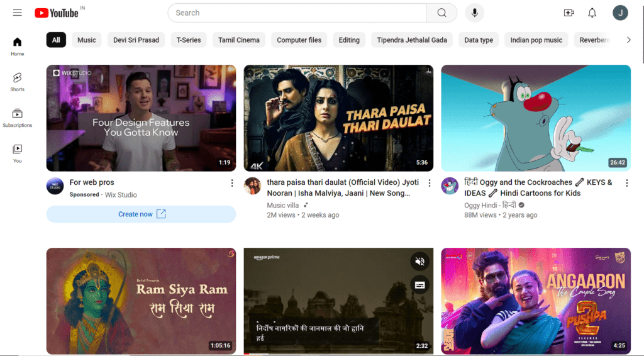Viewport: 644px width, 356px height.
Task: Click the Search input field
Action: 297,13
